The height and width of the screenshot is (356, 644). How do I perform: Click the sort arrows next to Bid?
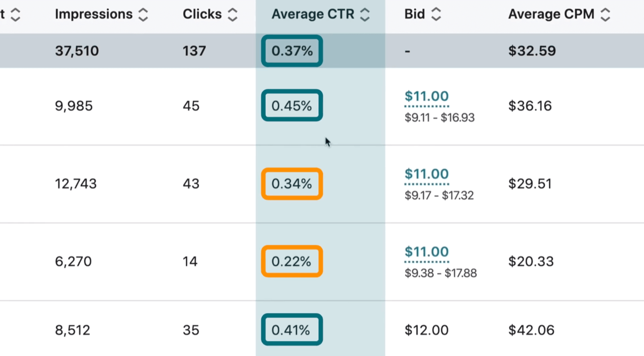pos(436,15)
